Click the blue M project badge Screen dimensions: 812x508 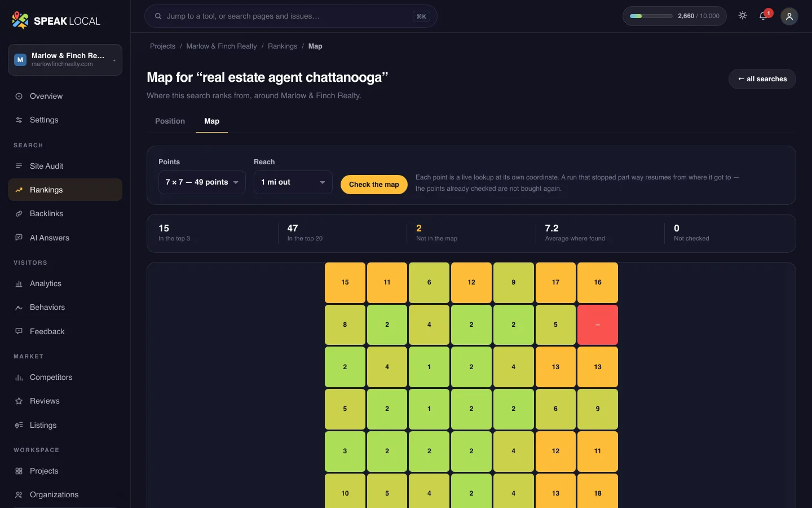(x=20, y=60)
